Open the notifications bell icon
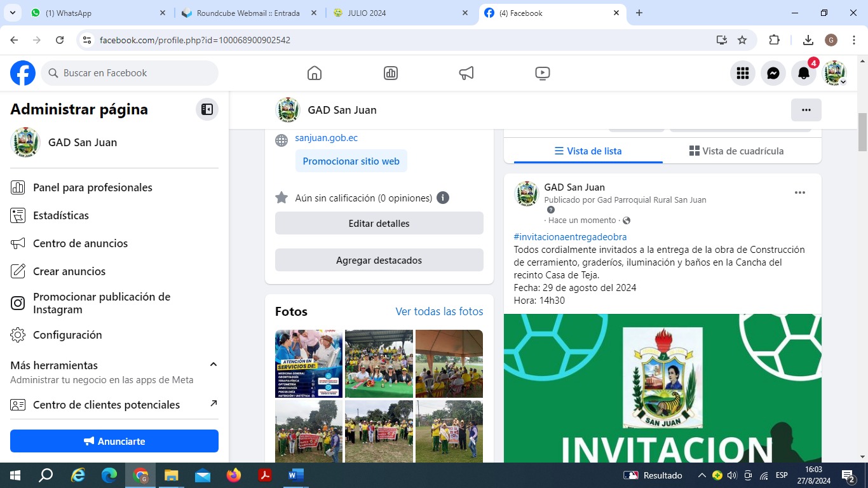 click(804, 73)
